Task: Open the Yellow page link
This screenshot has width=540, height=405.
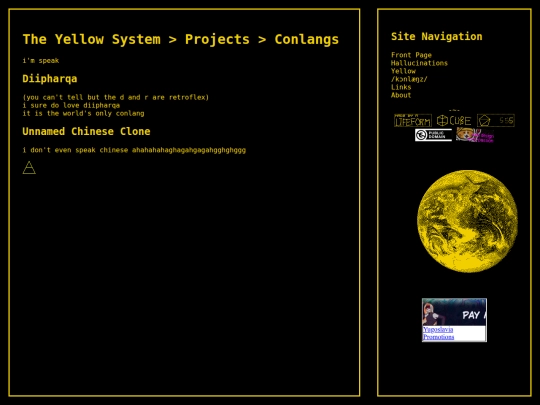Action: 403,71
